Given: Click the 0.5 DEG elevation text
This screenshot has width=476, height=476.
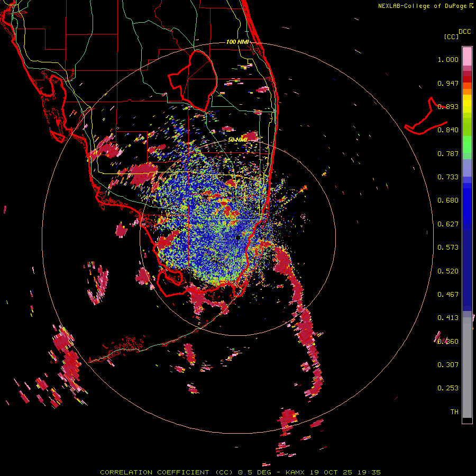Looking at the screenshot, I should tap(255, 472).
